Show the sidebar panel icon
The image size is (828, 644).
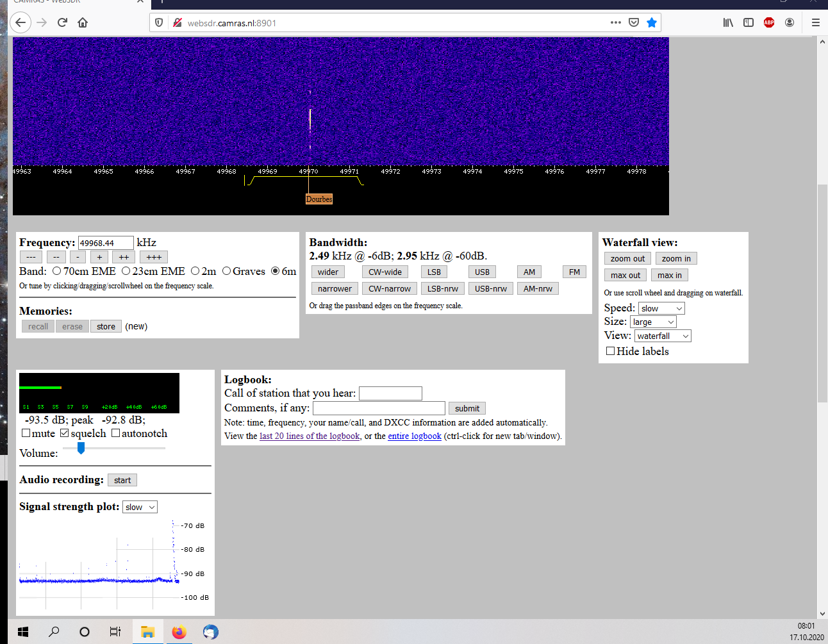coord(749,22)
